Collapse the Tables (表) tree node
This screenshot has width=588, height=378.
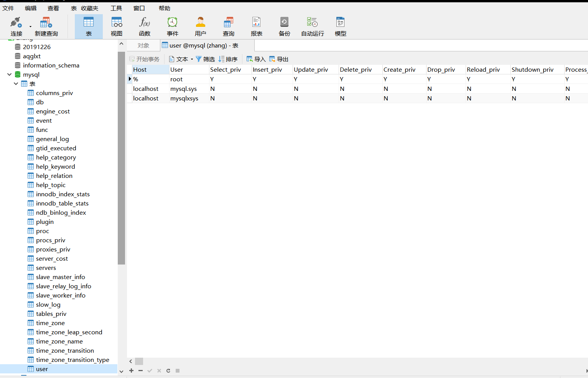[16, 84]
